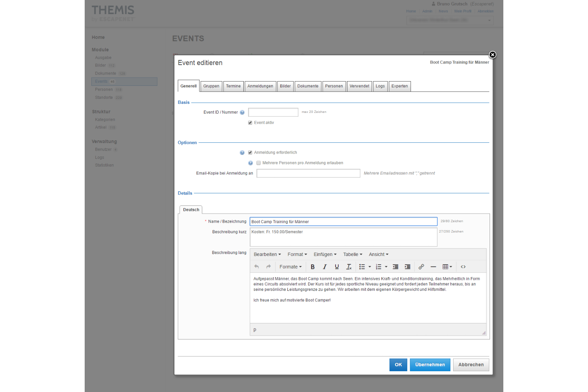The height and width of the screenshot is (392, 588).
Task: Insert a link using the chain icon
Action: pyautogui.click(x=421, y=267)
